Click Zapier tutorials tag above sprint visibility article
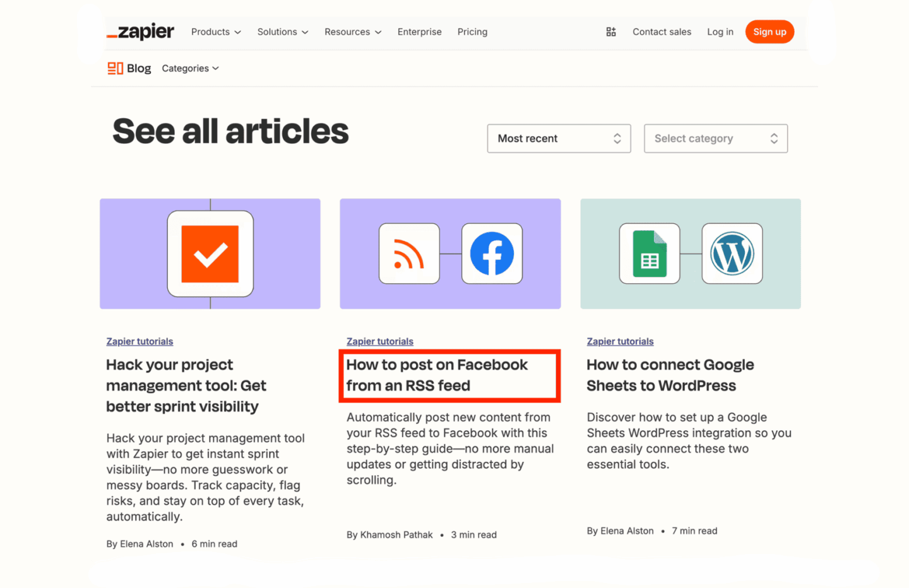909x588 pixels. tap(140, 341)
